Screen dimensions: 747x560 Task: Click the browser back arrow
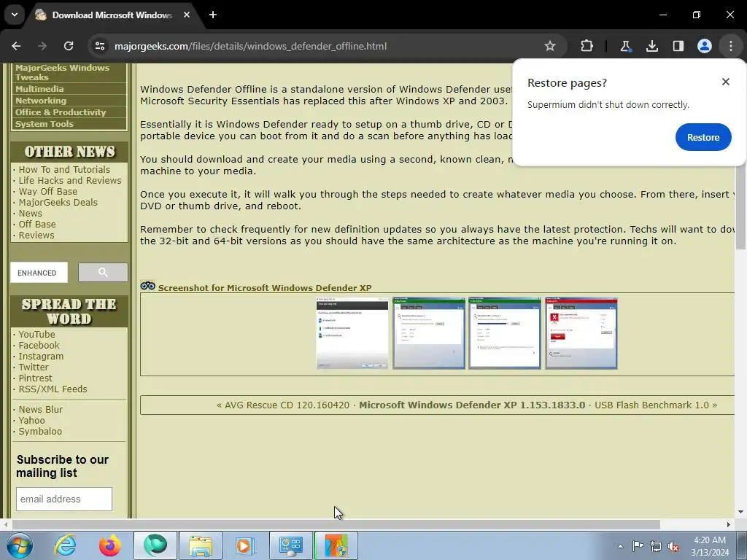coord(16,46)
